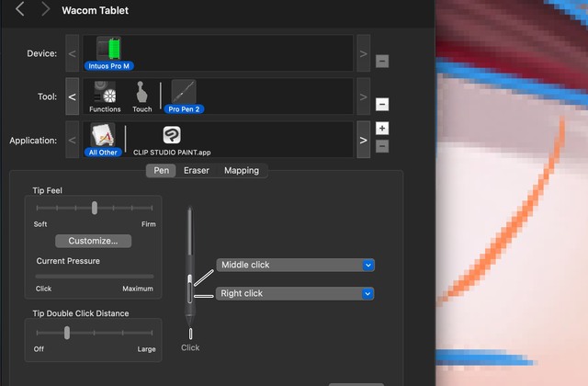Click the Firm label under Tip Feel

point(149,224)
